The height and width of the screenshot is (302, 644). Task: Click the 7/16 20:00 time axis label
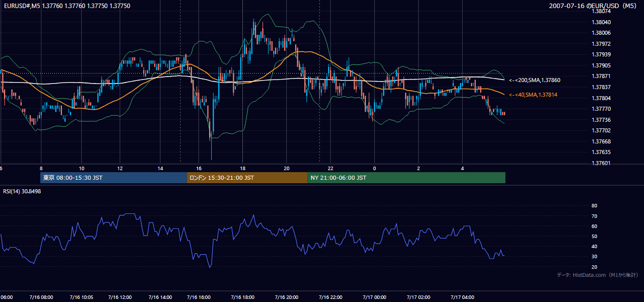287,297
